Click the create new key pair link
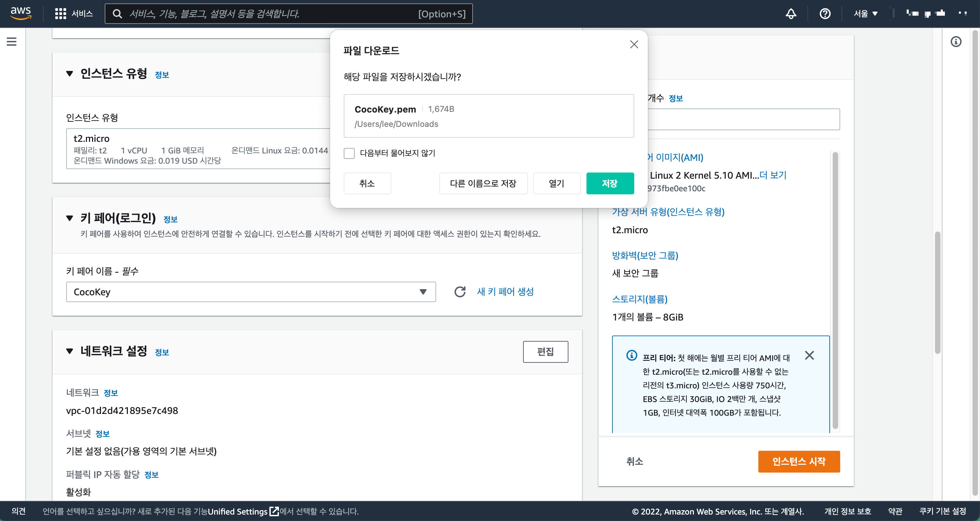 [505, 292]
